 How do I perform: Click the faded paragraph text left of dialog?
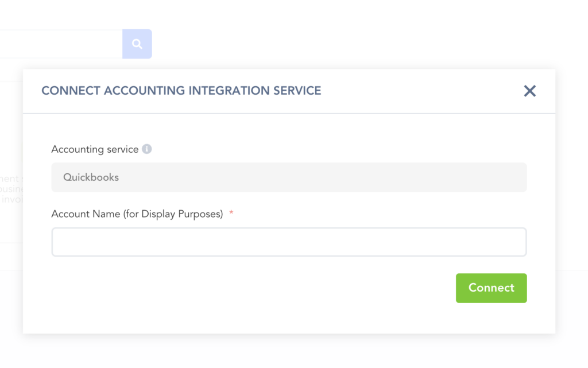coord(10,189)
